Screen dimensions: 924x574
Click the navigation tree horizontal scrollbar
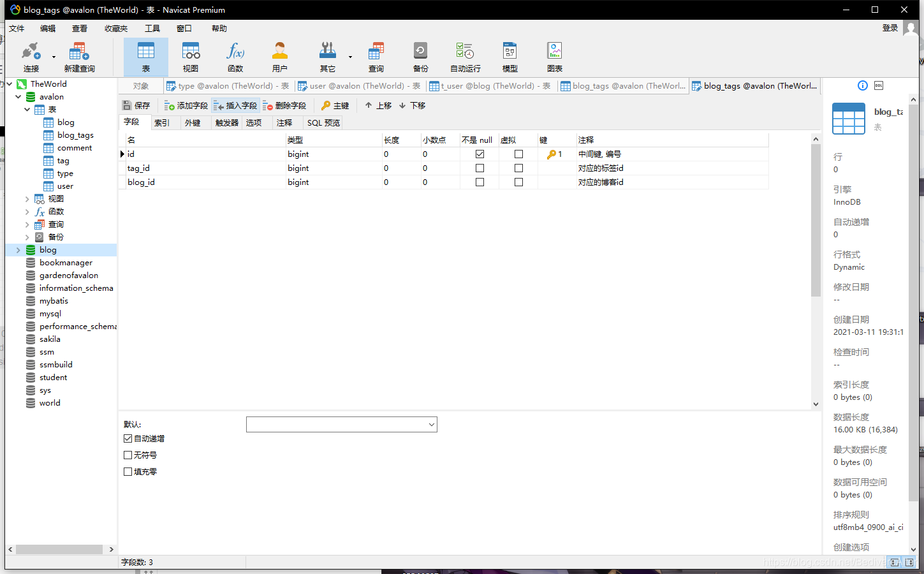[x=59, y=549]
